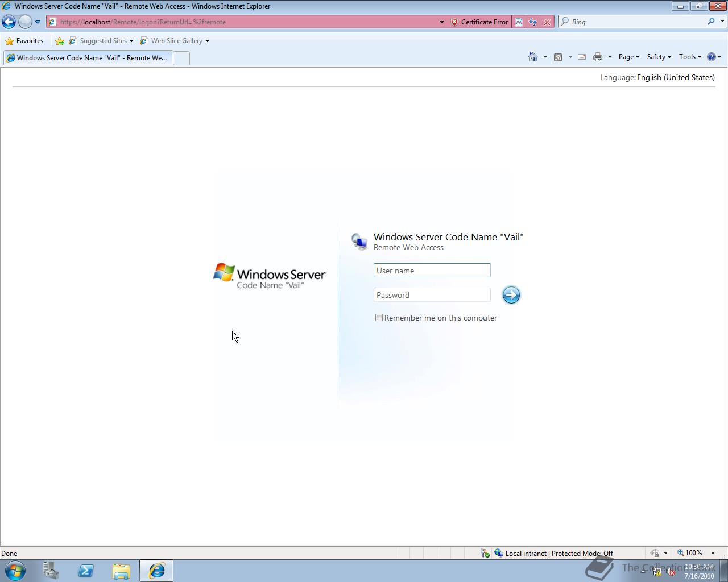
Task: Open the Web Slice Gallery link
Action: tap(175, 41)
